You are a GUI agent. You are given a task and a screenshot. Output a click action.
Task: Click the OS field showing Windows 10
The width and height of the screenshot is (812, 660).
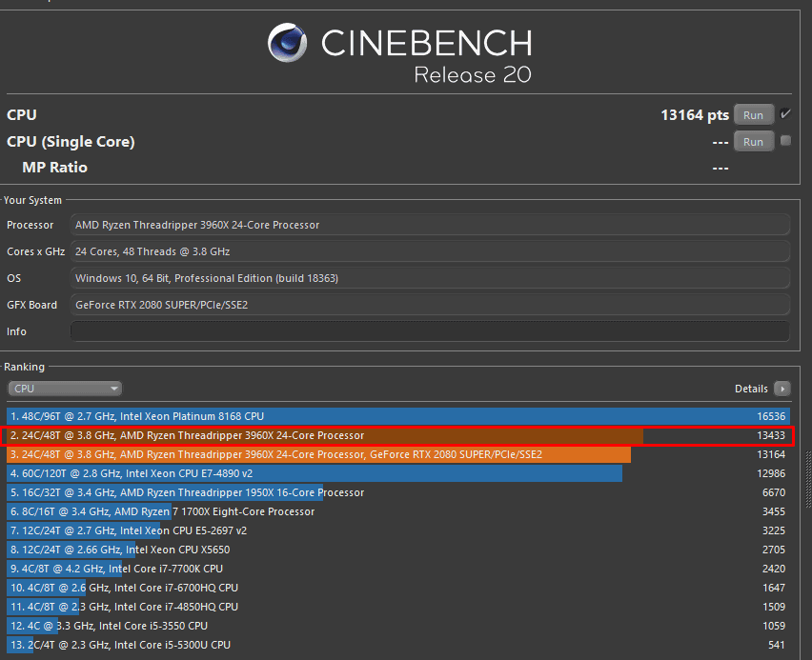[x=430, y=278]
